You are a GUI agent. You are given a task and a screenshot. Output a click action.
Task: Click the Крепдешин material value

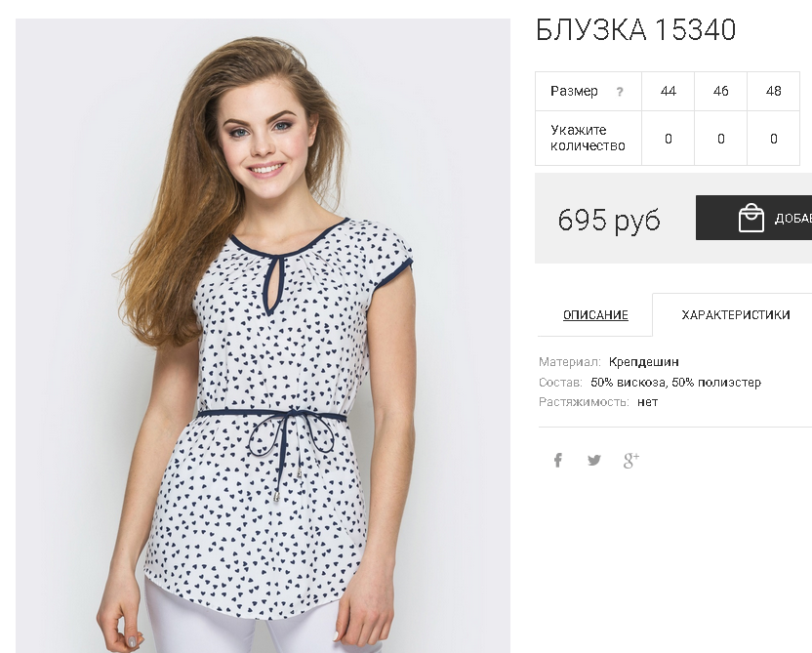pyautogui.click(x=644, y=361)
